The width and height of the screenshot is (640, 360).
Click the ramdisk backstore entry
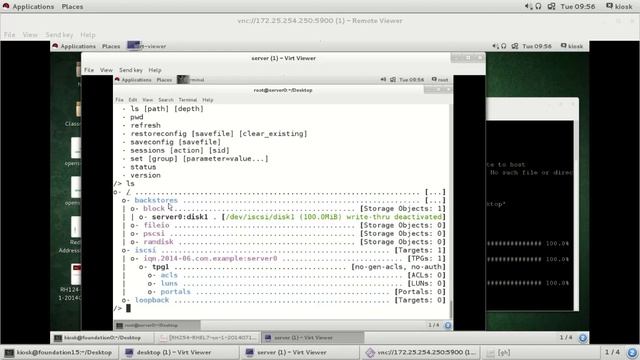(158, 242)
